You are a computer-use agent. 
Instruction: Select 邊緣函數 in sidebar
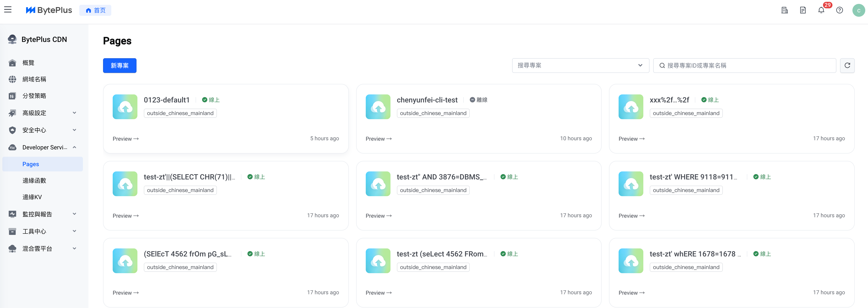pyautogui.click(x=34, y=181)
